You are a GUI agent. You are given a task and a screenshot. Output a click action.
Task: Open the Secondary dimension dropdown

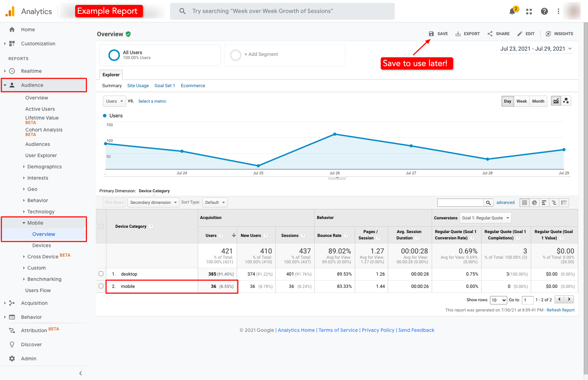[x=153, y=202]
